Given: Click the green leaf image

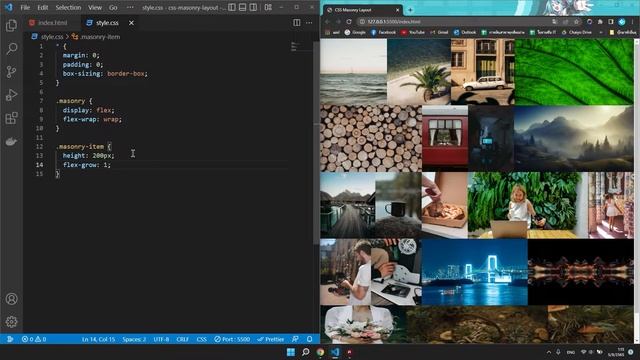Looking at the screenshot, I should point(574,72).
